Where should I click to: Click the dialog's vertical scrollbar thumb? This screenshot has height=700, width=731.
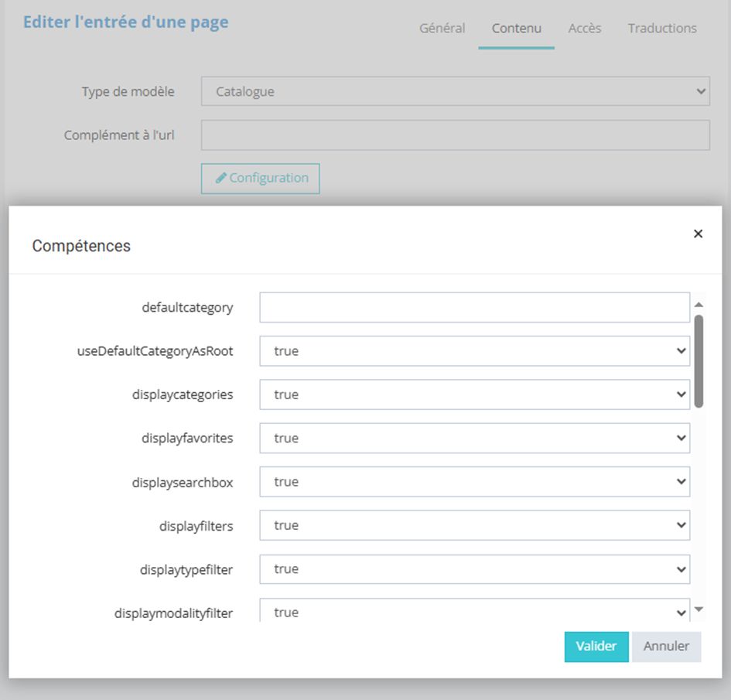tap(699, 360)
